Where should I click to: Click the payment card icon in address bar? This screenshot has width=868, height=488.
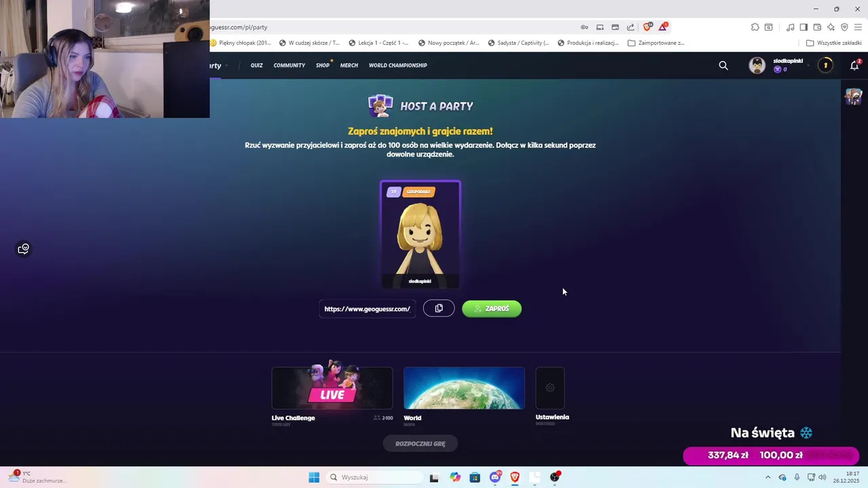tap(615, 27)
